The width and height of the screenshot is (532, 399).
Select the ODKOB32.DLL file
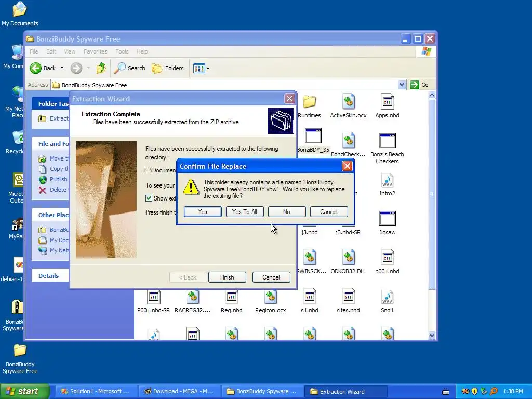pos(349,262)
